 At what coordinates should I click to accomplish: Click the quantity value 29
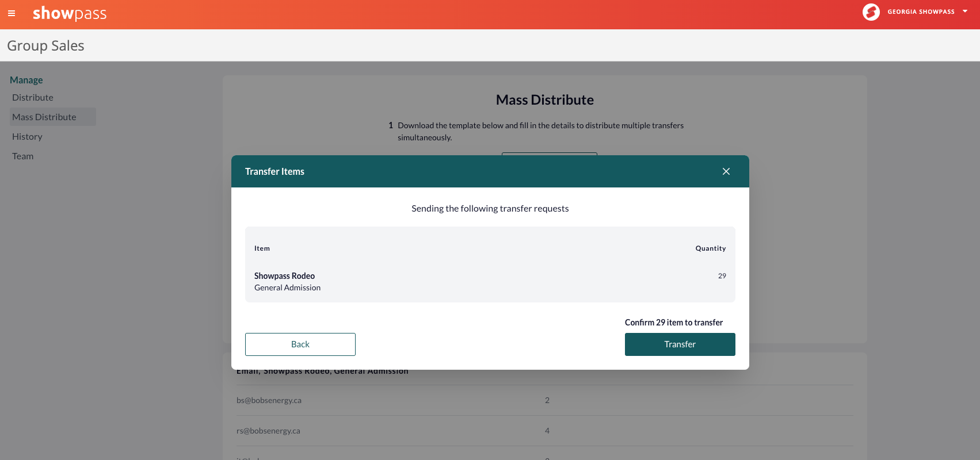(722, 276)
